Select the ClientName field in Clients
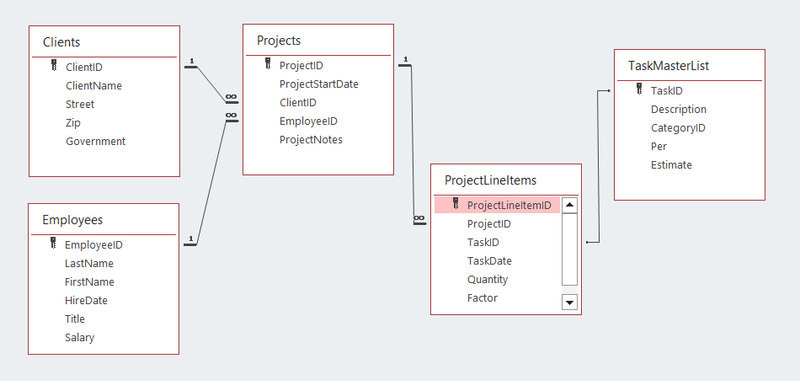Image resolution: width=800 pixels, height=381 pixels. point(94,86)
